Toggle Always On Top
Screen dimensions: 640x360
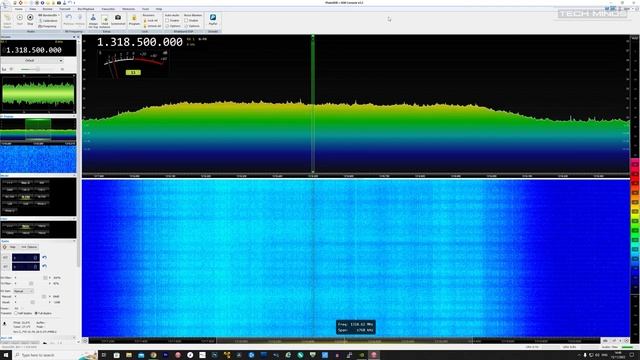(x=93, y=20)
